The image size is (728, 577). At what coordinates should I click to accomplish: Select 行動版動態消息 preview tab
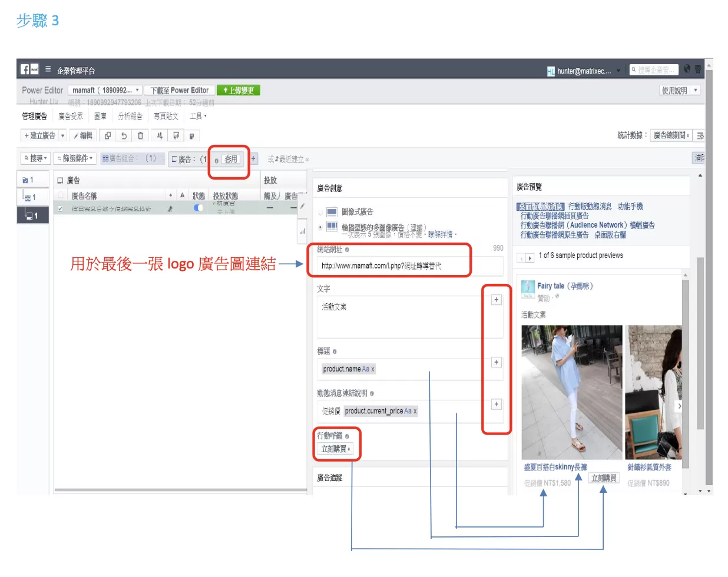[x=590, y=207]
